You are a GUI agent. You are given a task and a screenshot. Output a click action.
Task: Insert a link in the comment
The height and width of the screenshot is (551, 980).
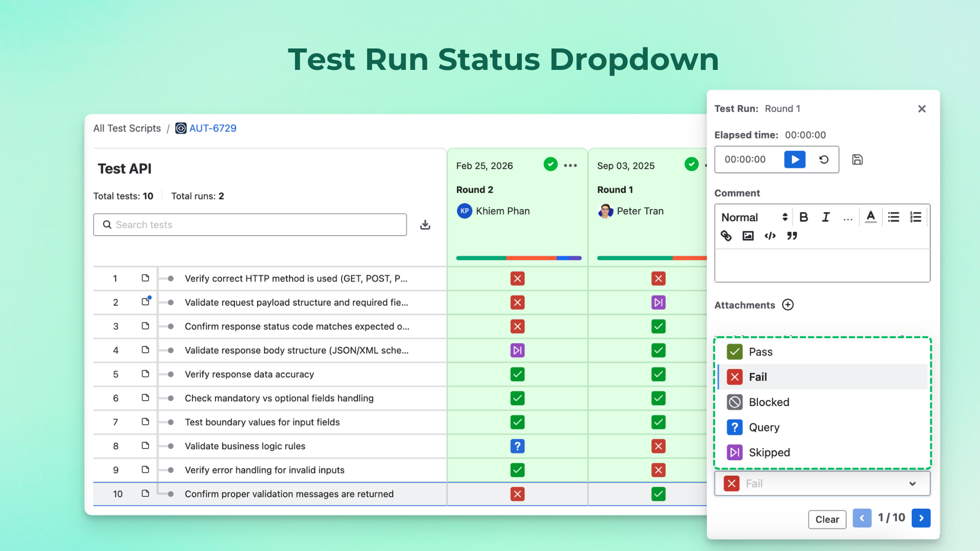[x=726, y=236]
